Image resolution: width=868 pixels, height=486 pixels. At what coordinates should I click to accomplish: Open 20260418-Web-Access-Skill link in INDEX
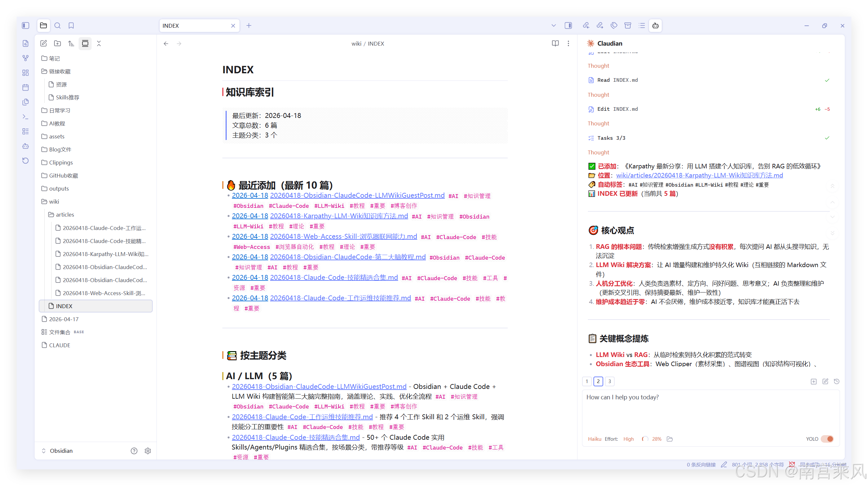click(343, 236)
